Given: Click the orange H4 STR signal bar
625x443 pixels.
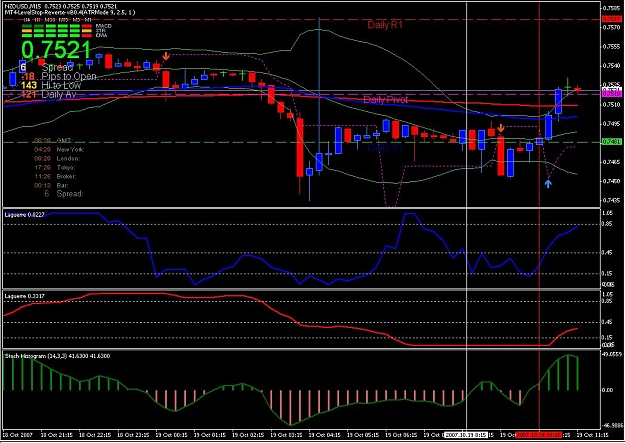Looking at the screenshot, I should click(x=27, y=31).
